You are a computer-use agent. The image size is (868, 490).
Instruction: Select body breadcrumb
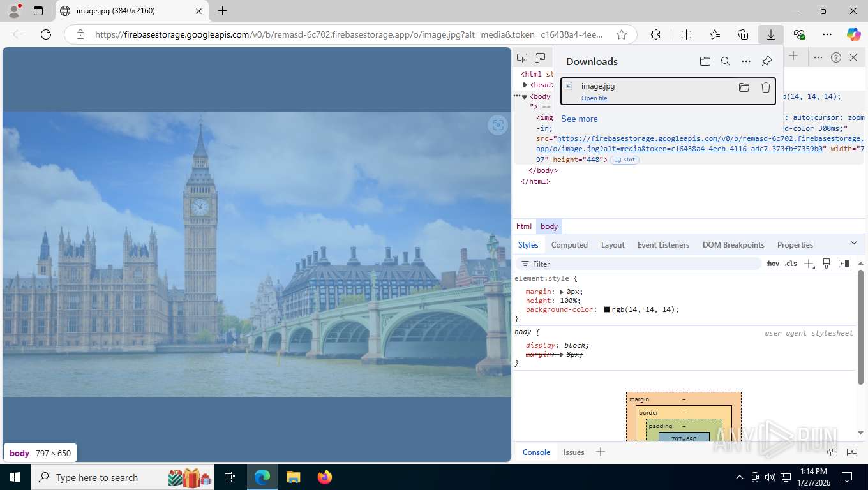[549, 226]
